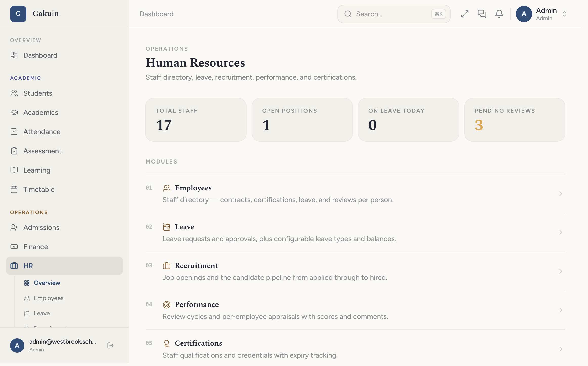Click the admin avatar in sidebar footer
The image size is (588, 366).
17,345
